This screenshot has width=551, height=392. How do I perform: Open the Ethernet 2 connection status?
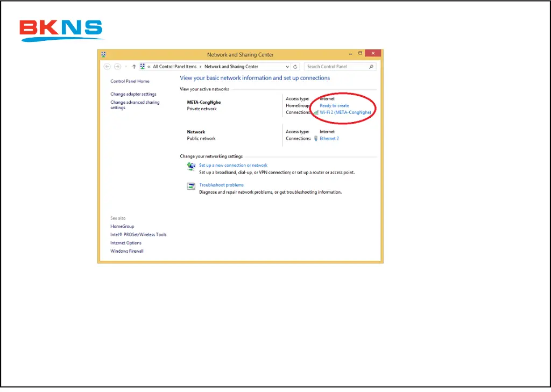pos(329,138)
